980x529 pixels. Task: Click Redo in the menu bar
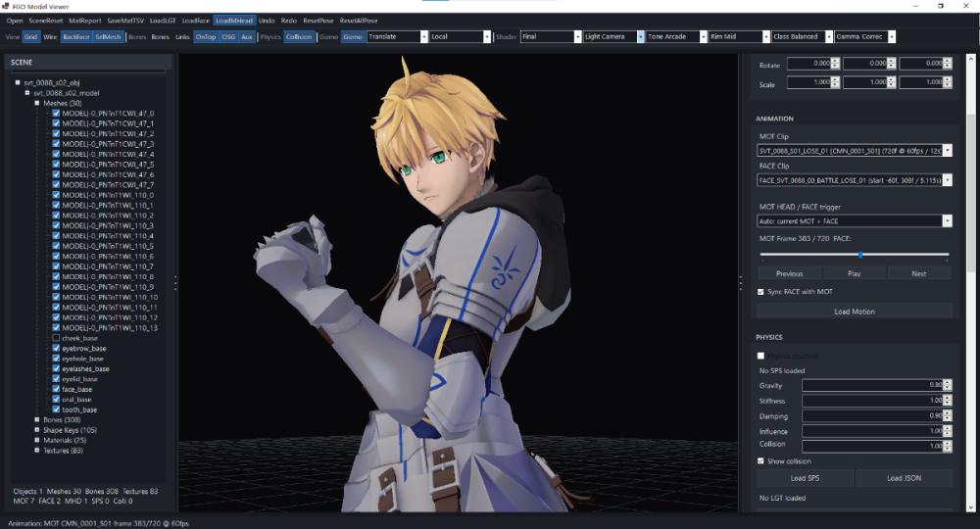click(289, 21)
